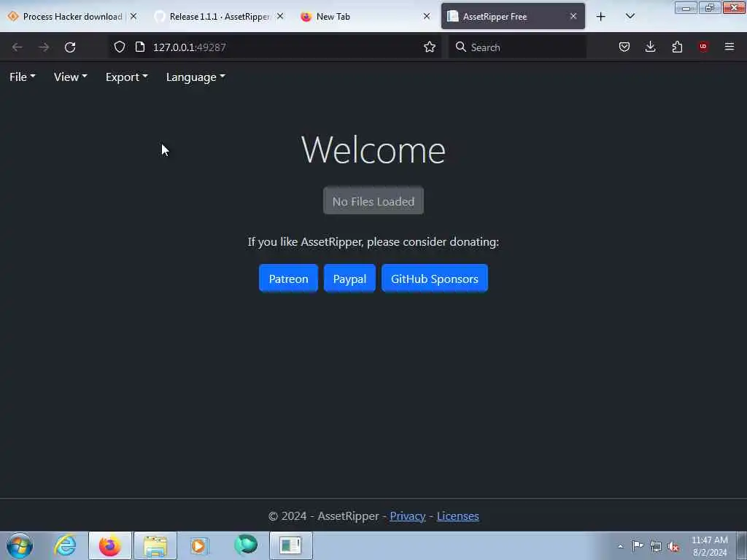Click the Patreon donate button
747x560 pixels.
point(288,278)
